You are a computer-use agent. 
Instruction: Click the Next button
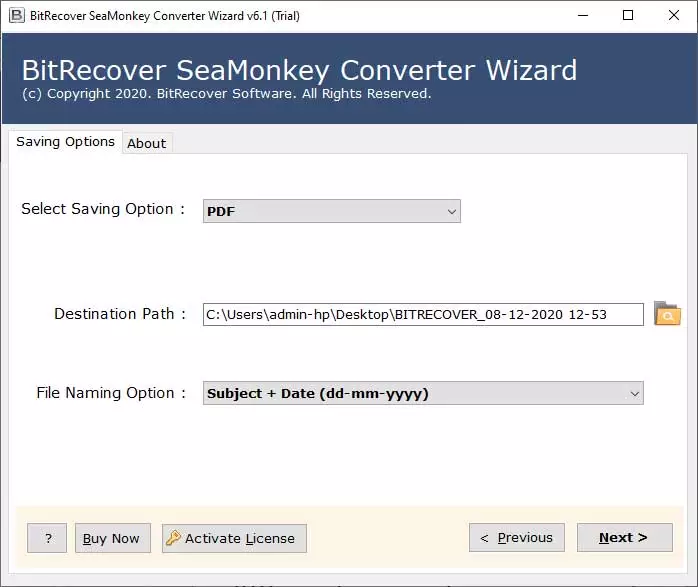click(625, 538)
